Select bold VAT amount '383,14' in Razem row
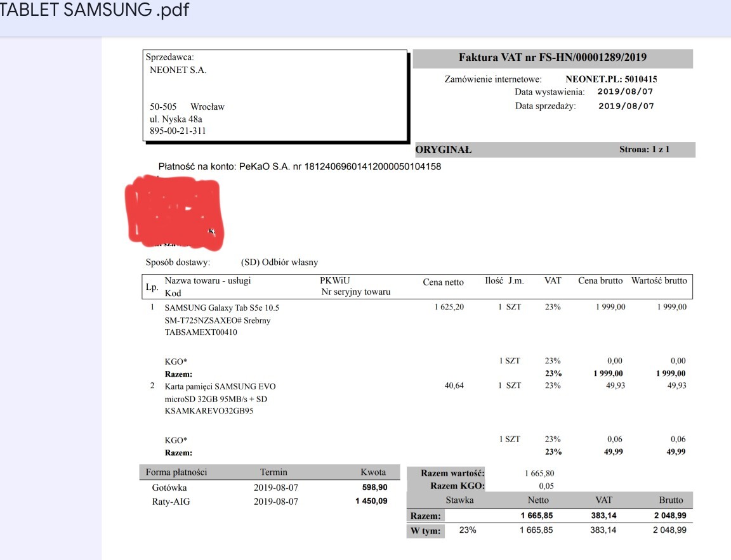This screenshot has height=560, width=731. click(x=603, y=515)
